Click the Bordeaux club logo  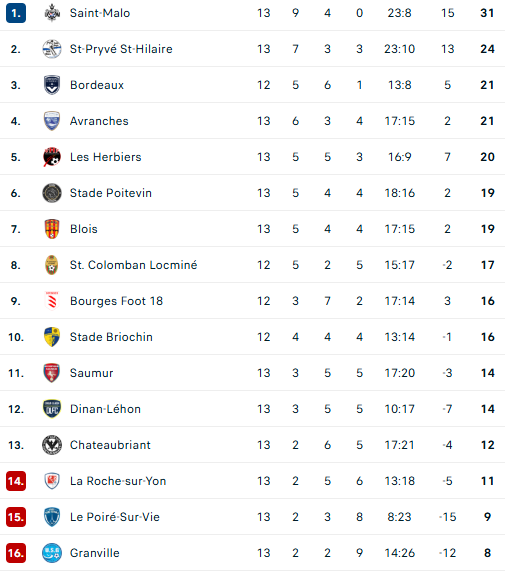52,85
